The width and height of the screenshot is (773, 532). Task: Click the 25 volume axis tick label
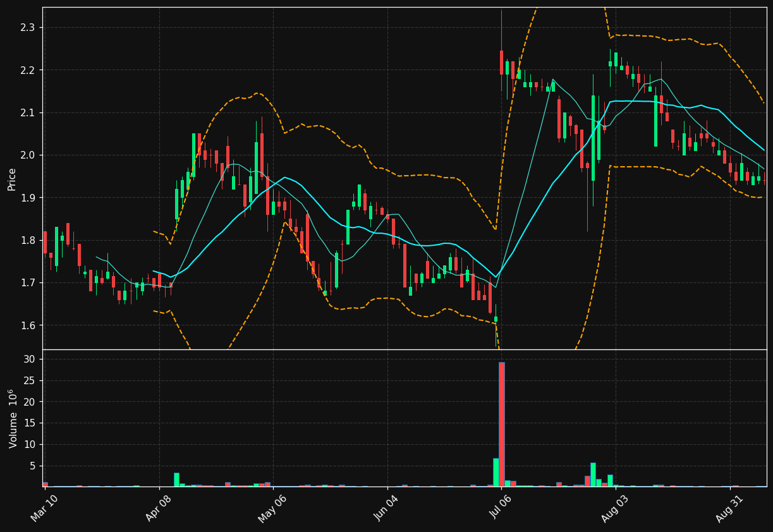(29, 381)
